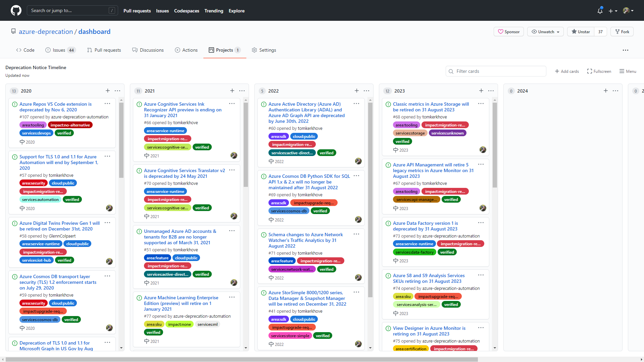Open the 2022 column options menu

tap(366, 91)
